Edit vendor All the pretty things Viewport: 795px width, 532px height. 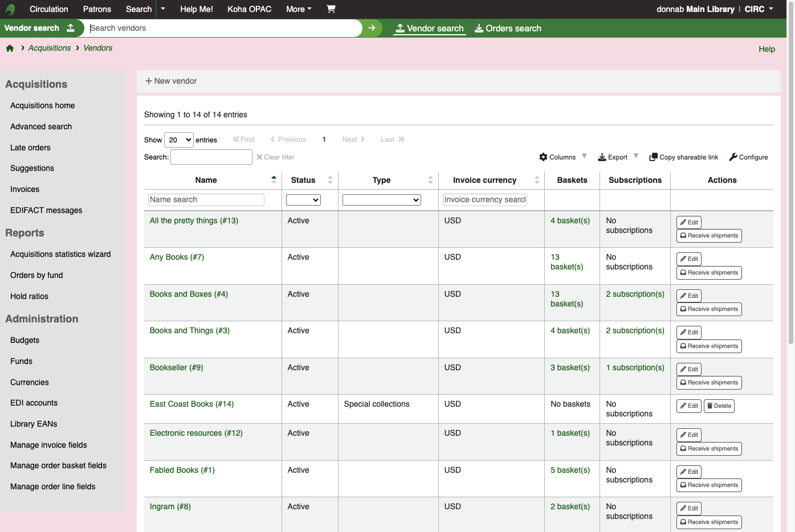click(x=689, y=222)
